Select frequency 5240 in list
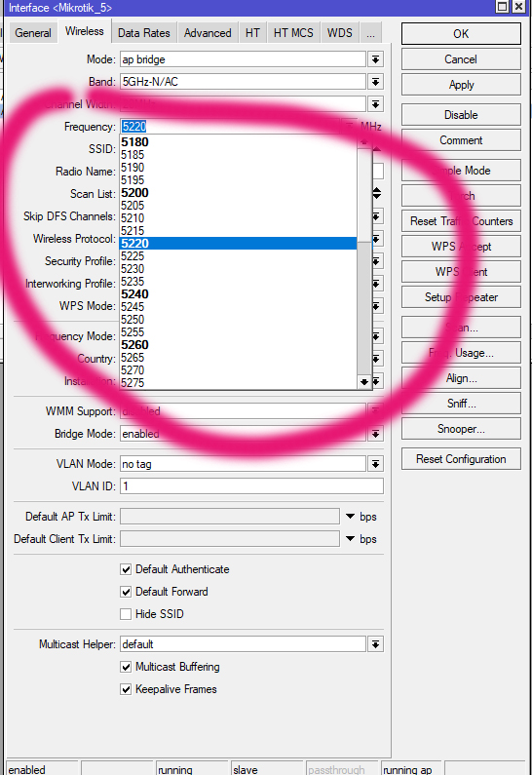The height and width of the screenshot is (775, 532). coord(238,294)
